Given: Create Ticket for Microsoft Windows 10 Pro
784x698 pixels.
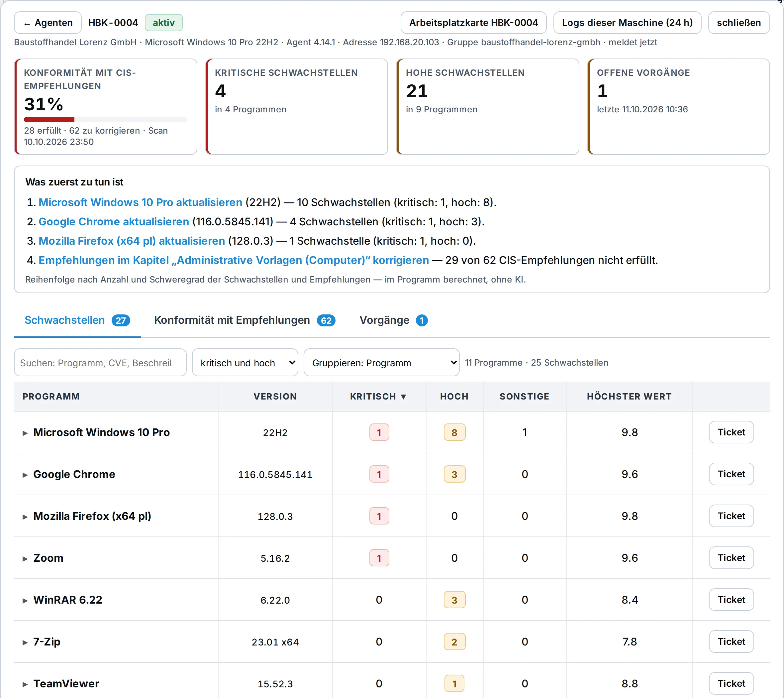Looking at the screenshot, I should pyautogui.click(x=731, y=432).
